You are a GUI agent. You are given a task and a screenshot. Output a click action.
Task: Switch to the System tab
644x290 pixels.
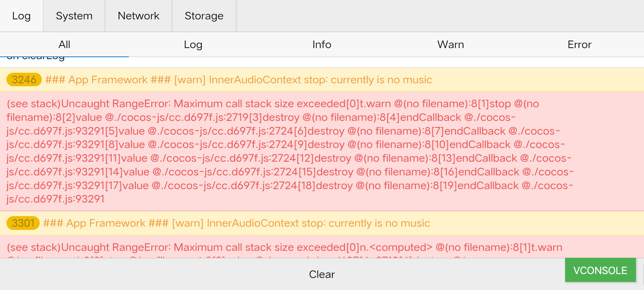74,16
